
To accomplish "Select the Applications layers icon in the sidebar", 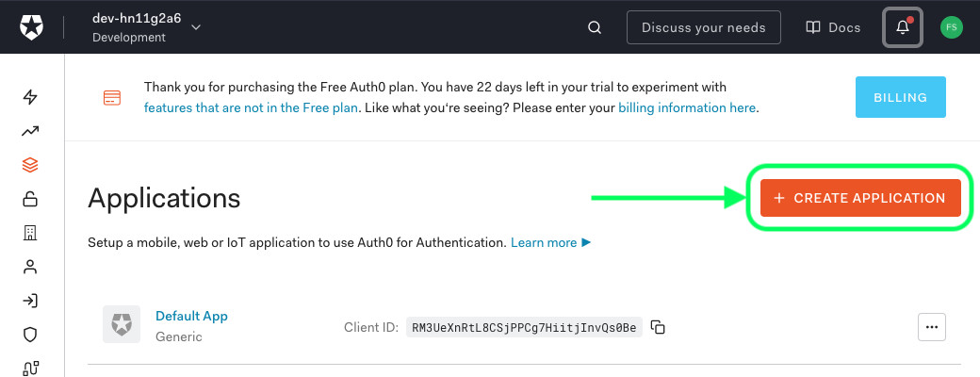I will [x=30, y=165].
